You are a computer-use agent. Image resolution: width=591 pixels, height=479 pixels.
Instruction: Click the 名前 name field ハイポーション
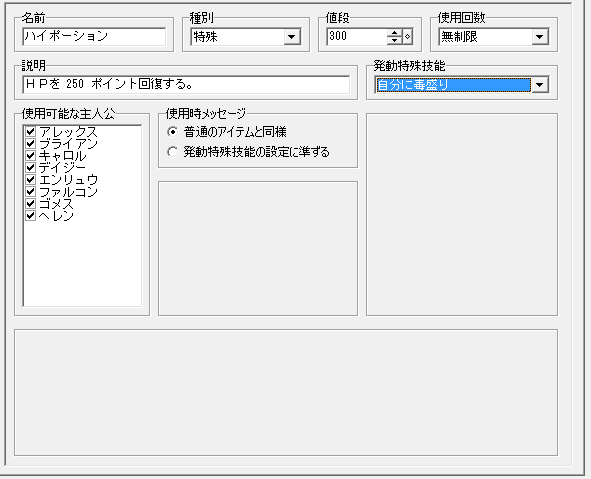[94, 37]
